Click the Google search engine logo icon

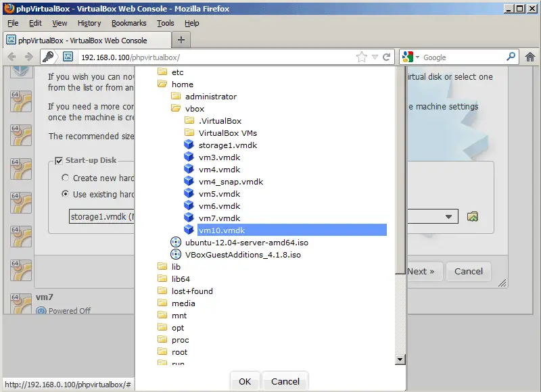408,57
